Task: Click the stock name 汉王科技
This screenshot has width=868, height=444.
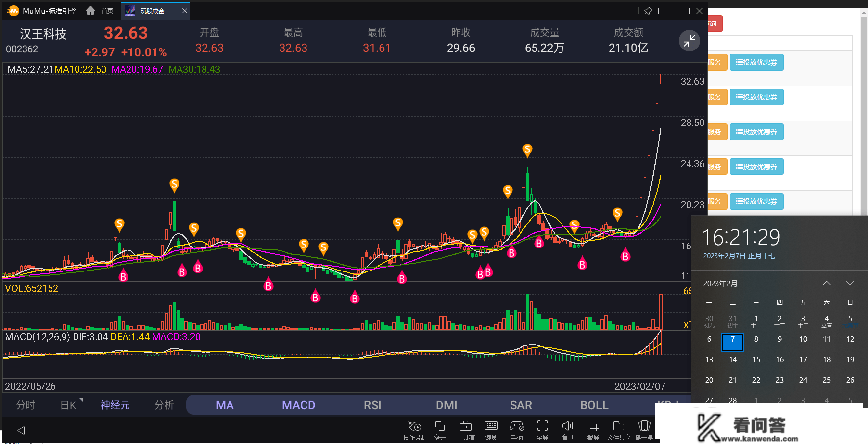Action: pyautogui.click(x=43, y=34)
